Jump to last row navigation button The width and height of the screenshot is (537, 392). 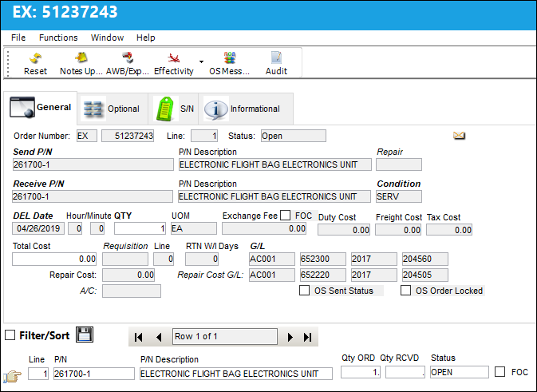307,337
